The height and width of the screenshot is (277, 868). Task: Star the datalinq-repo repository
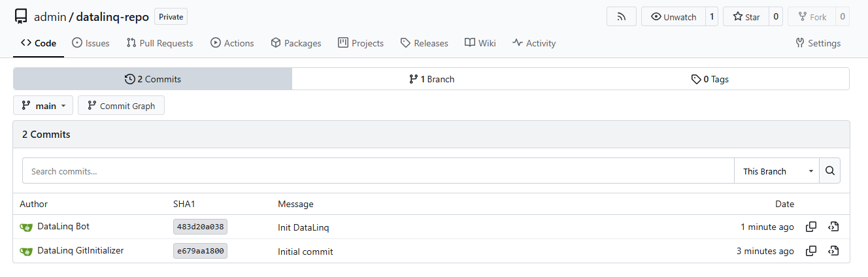[x=745, y=17]
